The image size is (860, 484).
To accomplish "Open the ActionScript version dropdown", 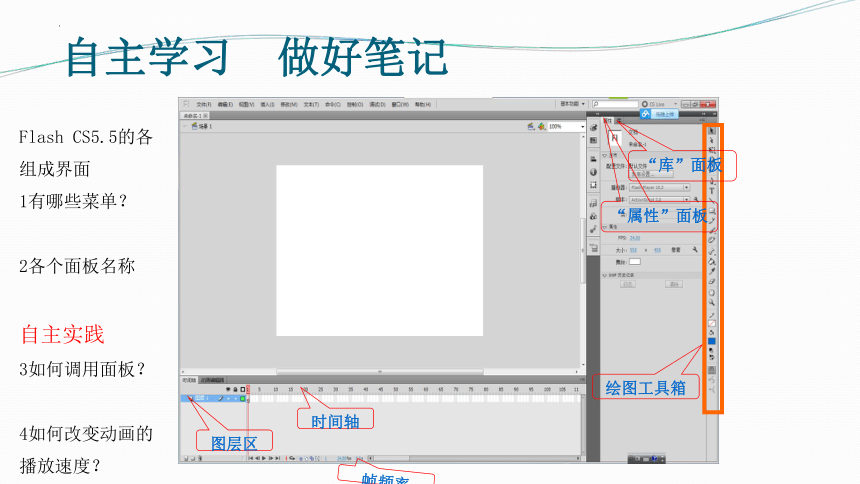I will click(659, 200).
